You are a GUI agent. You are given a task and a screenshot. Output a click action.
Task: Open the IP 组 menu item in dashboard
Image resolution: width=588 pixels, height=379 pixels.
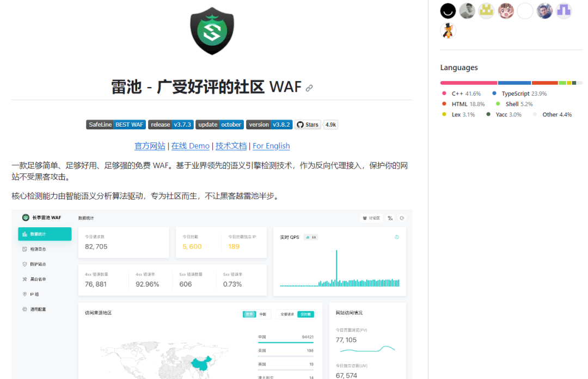(x=45, y=294)
